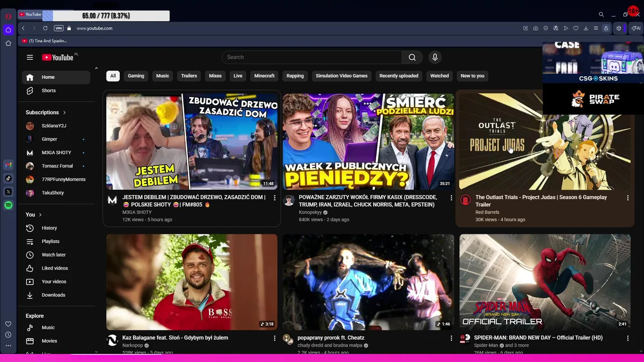Image resolution: width=644 pixels, height=362 pixels.
Task: Start voice search with the microphone icon
Action: (x=435, y=57)
